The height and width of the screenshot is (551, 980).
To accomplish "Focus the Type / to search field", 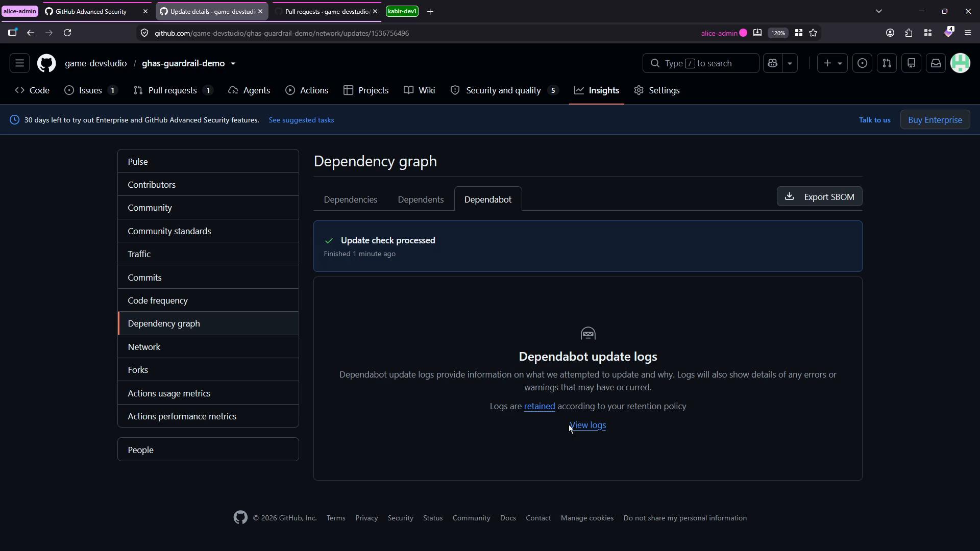I will pos(700,63).
